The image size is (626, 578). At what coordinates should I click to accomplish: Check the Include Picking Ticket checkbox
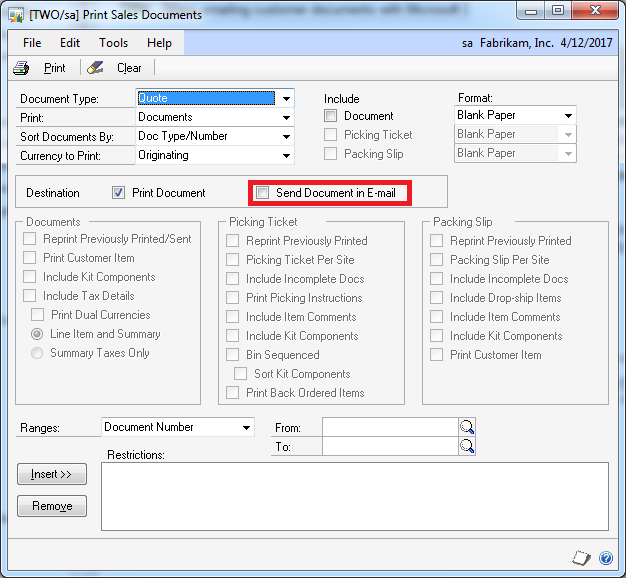coord(331,135)
